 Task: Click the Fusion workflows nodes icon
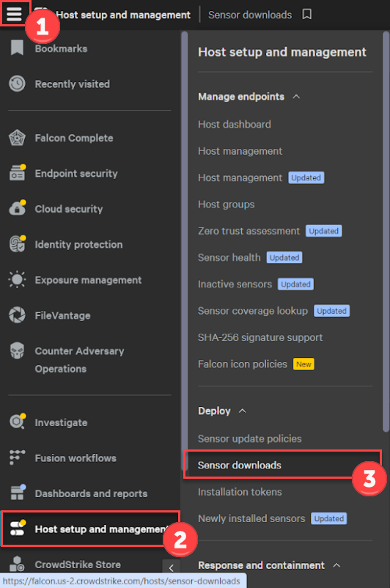(17, 457)
